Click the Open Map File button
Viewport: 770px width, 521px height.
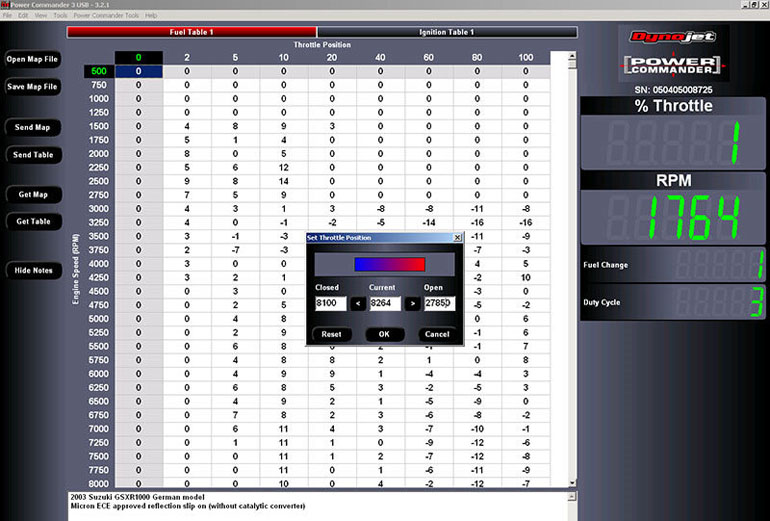click(x=32, y=59)
